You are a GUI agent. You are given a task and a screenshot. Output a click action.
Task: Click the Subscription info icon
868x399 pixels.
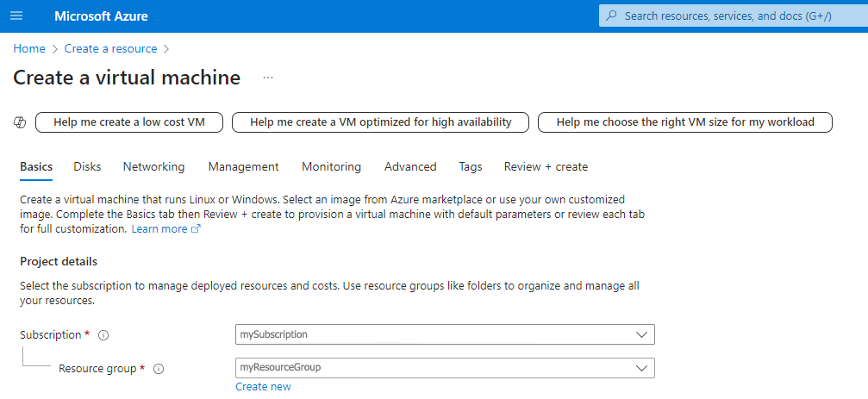tap(103, 334)
